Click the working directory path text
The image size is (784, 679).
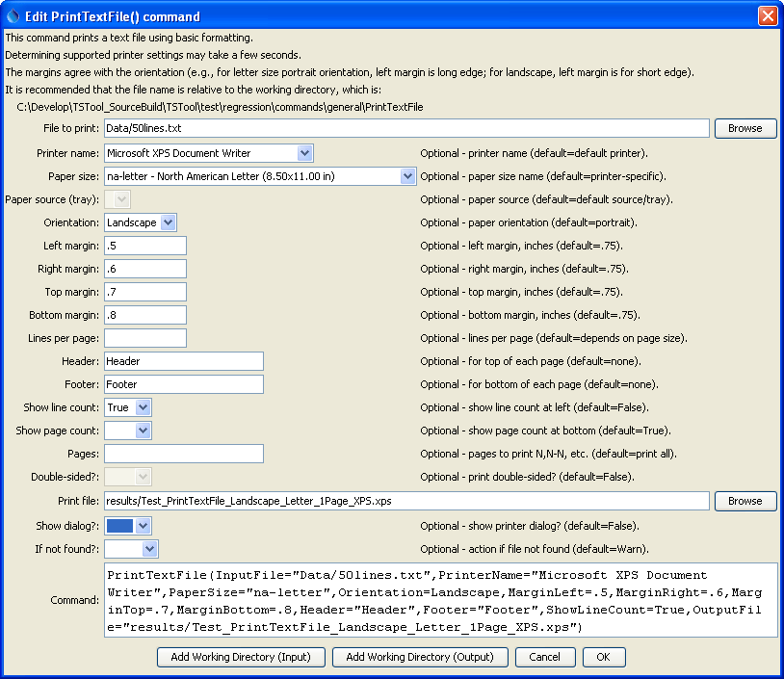tap(220, 107)
